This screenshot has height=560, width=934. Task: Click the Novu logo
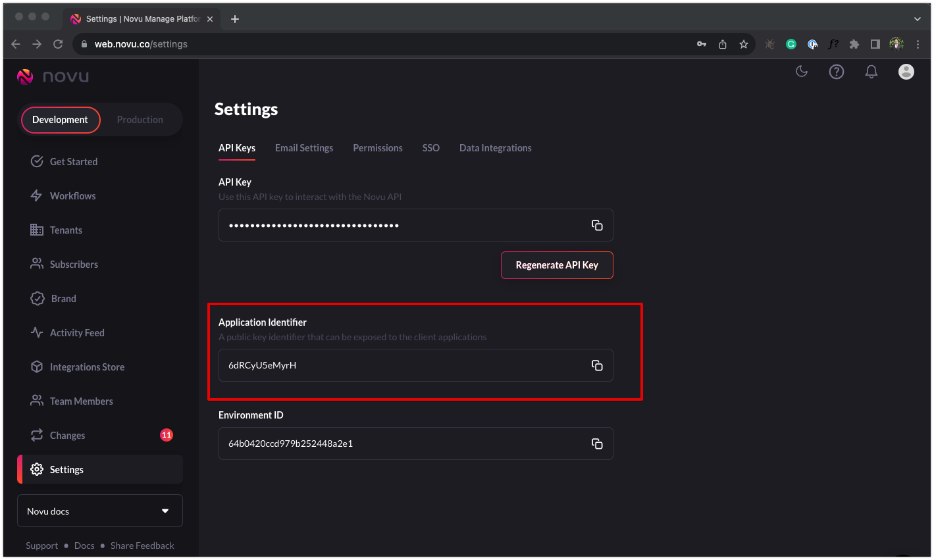point(53,77)
